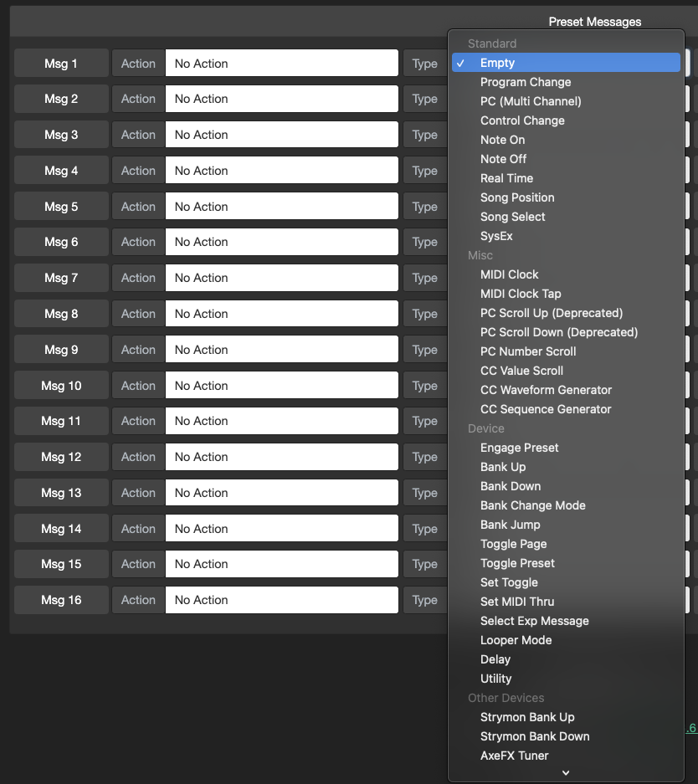Screen dimensions: 698x784
Task: Select Program Change from the type menu
Action: point(526,82)
